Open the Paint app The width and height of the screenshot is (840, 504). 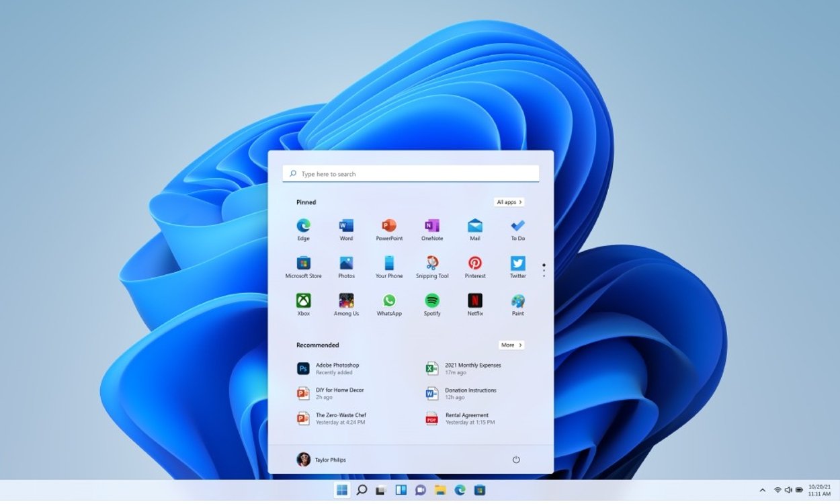[517, 305]
